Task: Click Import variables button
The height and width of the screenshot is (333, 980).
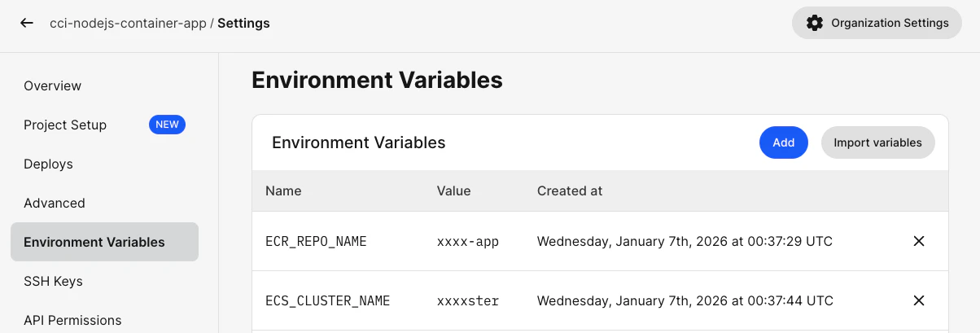Action: click(877, 142)
